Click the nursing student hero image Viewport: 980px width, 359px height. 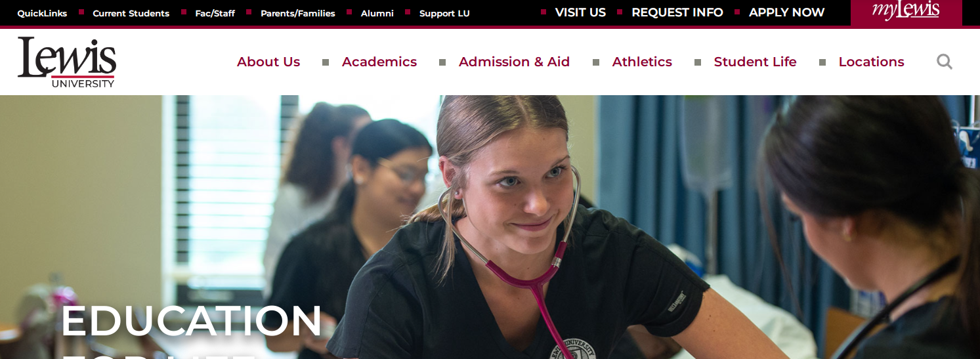(x=490, y=227)
